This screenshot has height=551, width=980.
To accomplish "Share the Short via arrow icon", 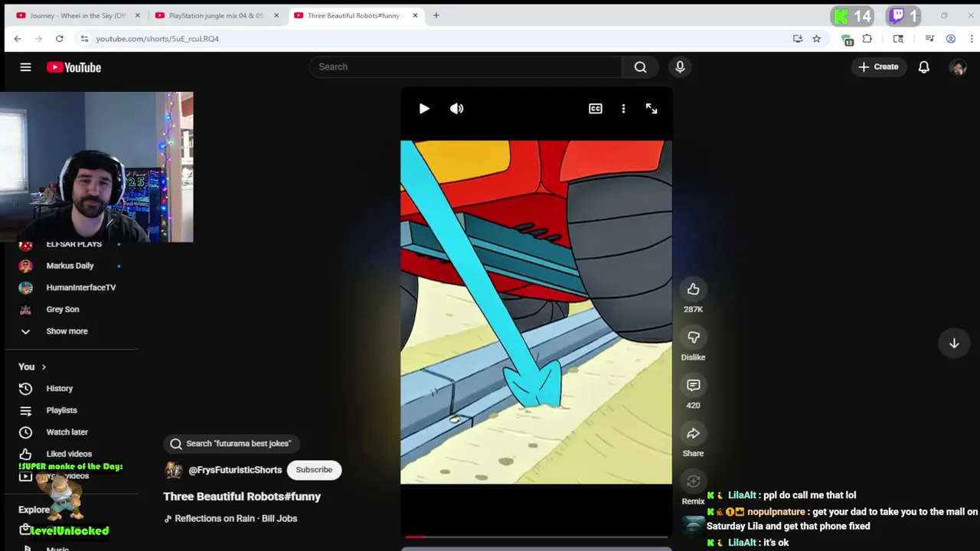I will click(x=693, y=434).
